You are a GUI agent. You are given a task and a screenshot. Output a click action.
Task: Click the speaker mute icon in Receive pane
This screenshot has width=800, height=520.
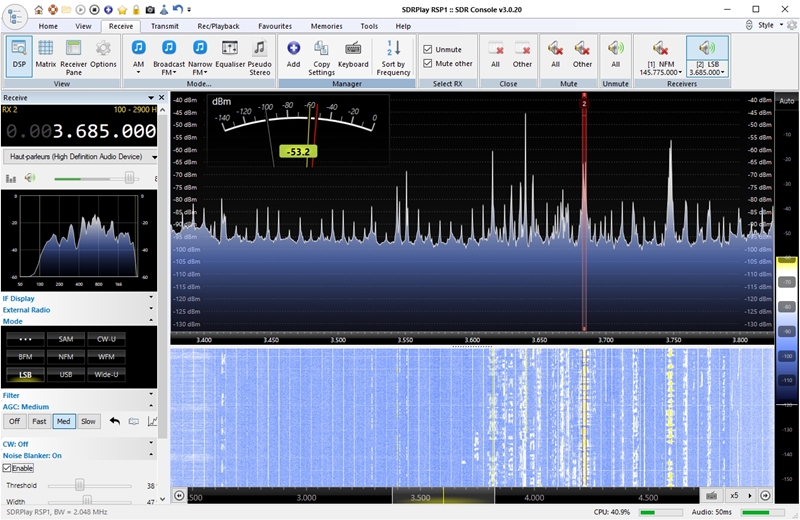coord(30,178)
